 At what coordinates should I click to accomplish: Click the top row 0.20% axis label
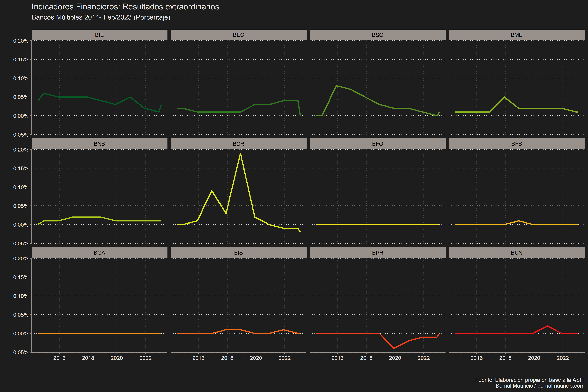[x=21, y=41]
